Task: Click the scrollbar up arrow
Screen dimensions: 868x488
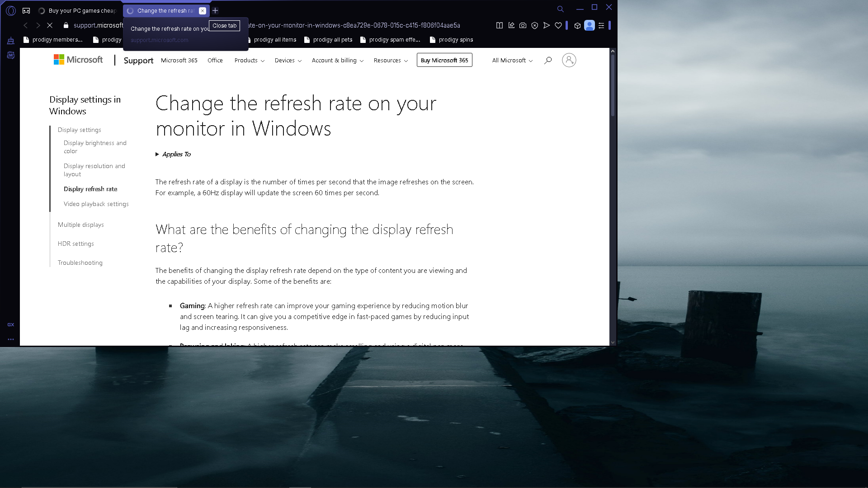Action: point(613,51)
